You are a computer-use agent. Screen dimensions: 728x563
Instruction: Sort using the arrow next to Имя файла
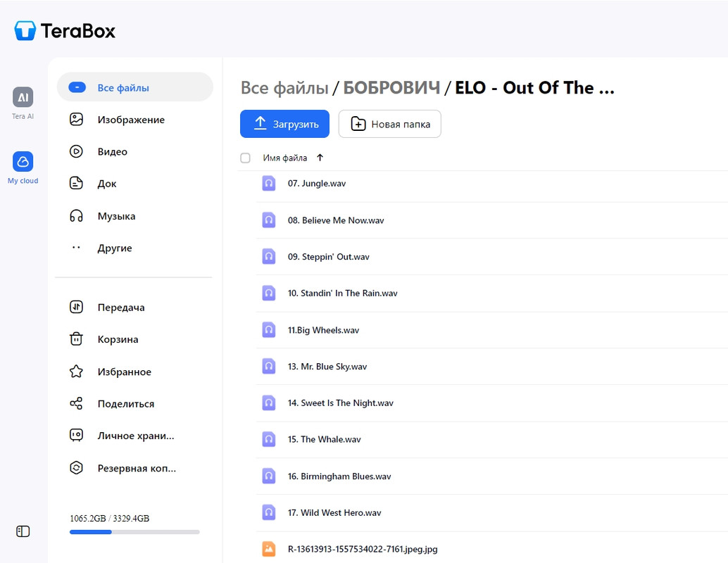click(320, 158)
